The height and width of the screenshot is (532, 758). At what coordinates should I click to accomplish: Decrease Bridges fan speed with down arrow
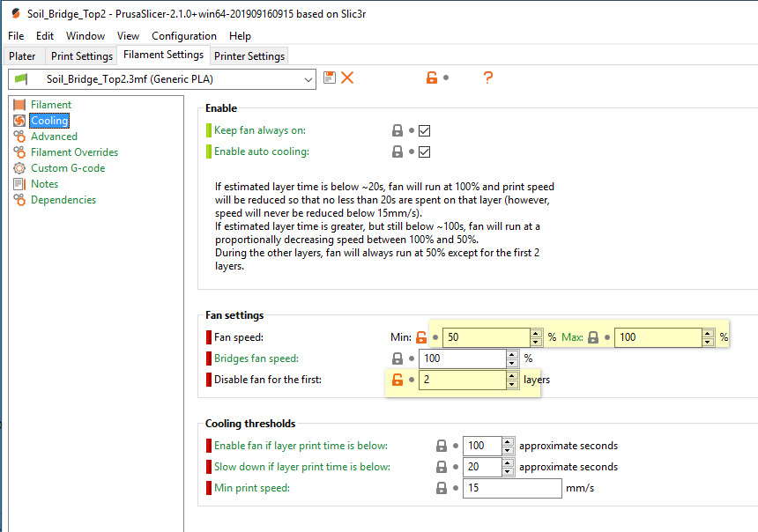(512, 364)
